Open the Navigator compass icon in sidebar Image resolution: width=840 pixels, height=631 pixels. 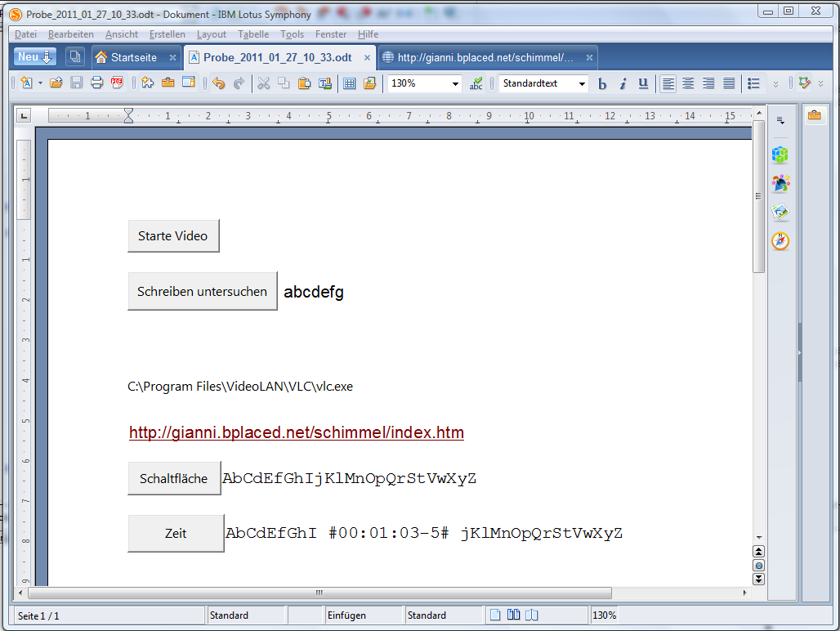click(780, 241)
